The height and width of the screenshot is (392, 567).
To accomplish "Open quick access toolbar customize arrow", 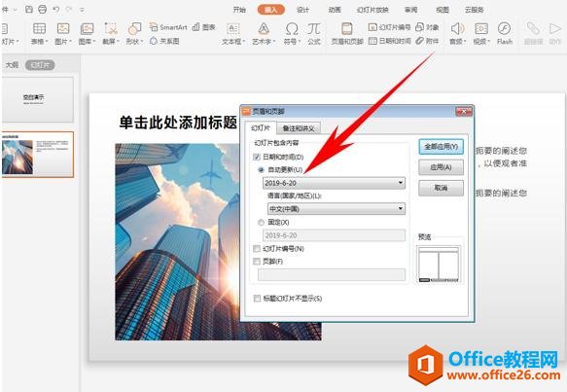I will [x=83, y=10].
